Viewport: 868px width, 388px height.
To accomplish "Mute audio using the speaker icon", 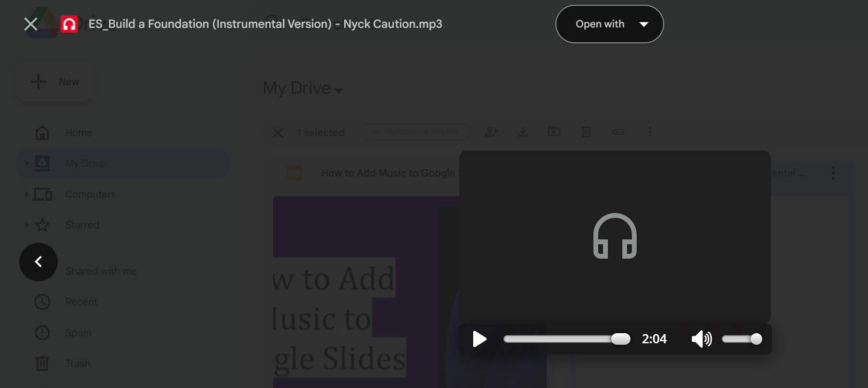I will 702,339.
